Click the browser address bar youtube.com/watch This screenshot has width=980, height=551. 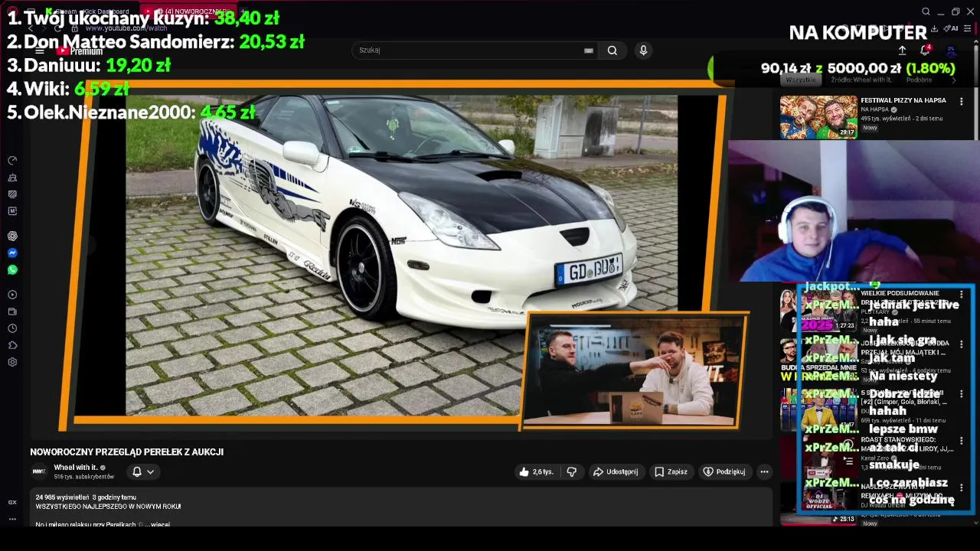[126, 28]
